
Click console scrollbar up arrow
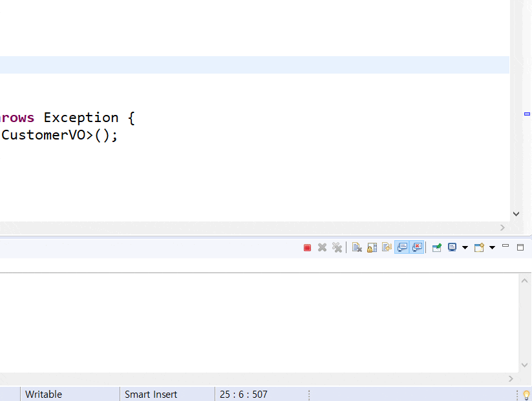(524, 281)
